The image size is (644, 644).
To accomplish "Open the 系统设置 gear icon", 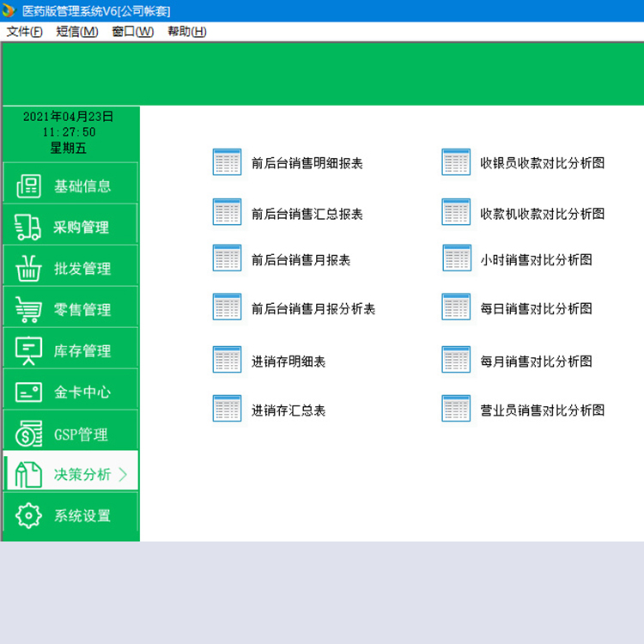I will [x=28, y=515].
